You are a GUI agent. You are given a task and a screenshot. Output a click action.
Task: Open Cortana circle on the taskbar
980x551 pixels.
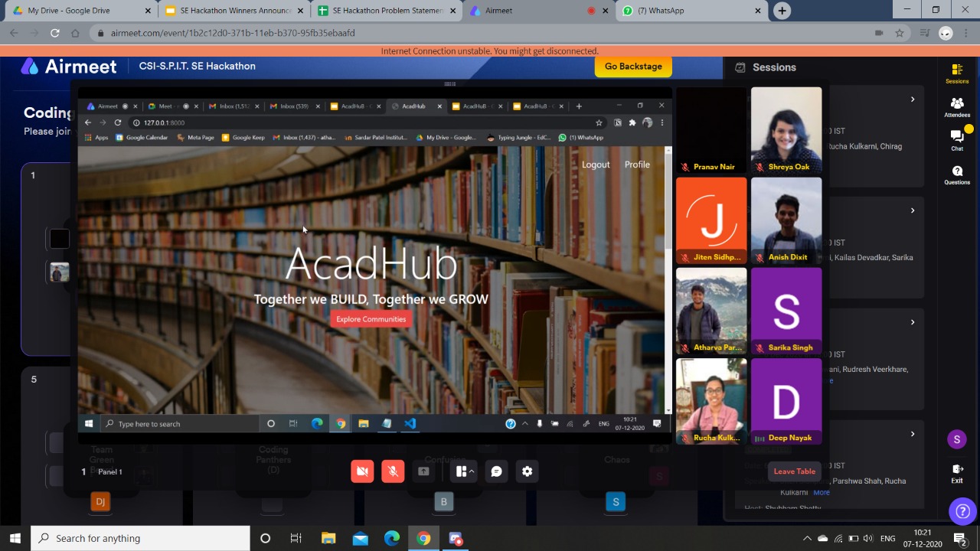(265, 538)
